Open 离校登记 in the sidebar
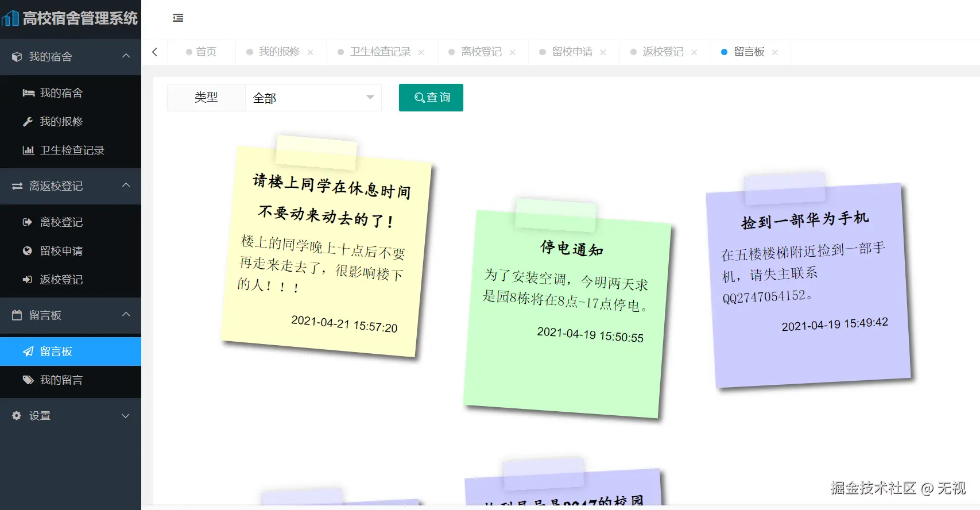The width and height of the screenshot is (980, 510). click(71, 222)
